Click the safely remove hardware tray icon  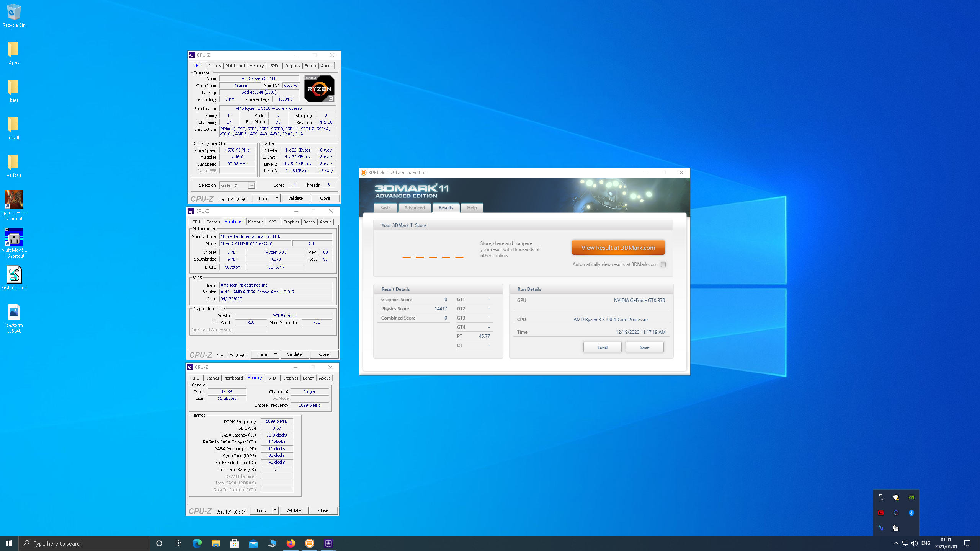coord(881,497)
